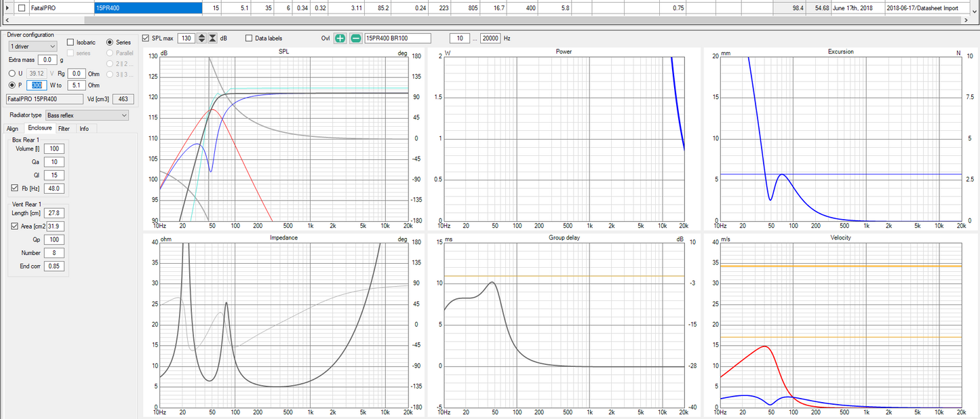Open the '1 driver' dropdown

(33, 46)
